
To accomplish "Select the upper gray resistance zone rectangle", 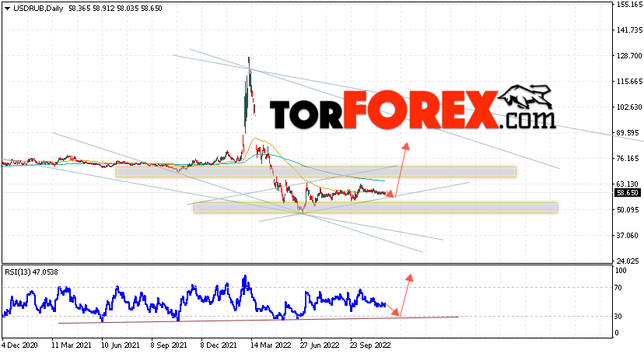I will (316, 172).
